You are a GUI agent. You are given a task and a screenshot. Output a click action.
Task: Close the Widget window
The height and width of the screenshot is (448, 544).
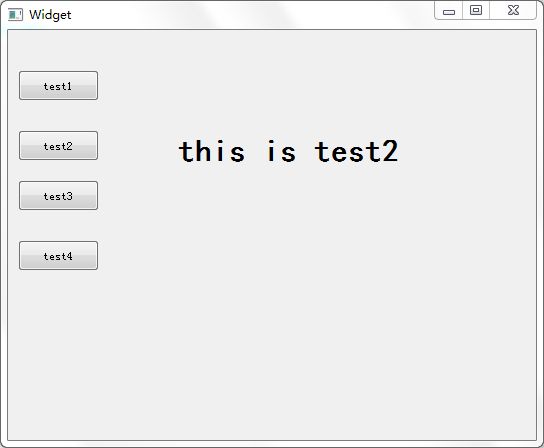point(513,10)
